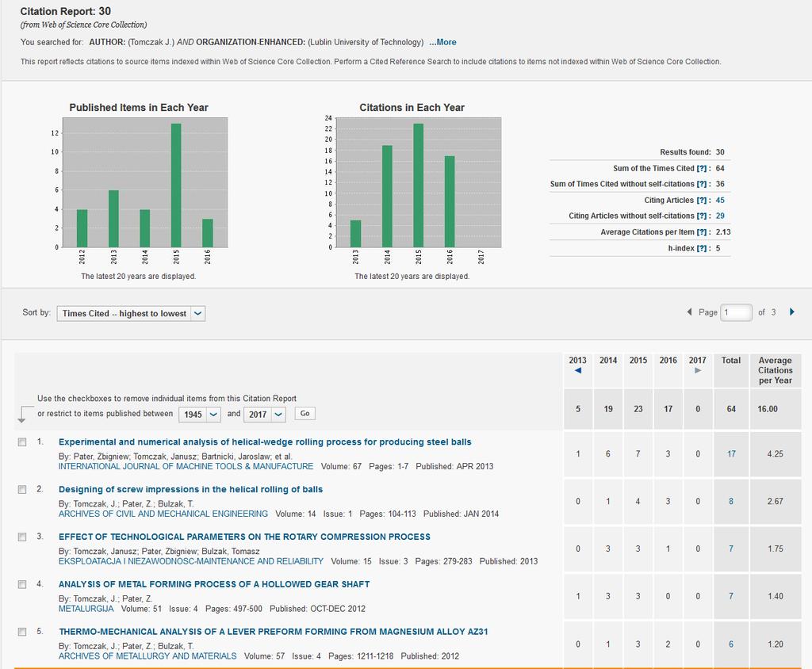Go to next page arrow
The image size is (812, 669).
point(792,312)
